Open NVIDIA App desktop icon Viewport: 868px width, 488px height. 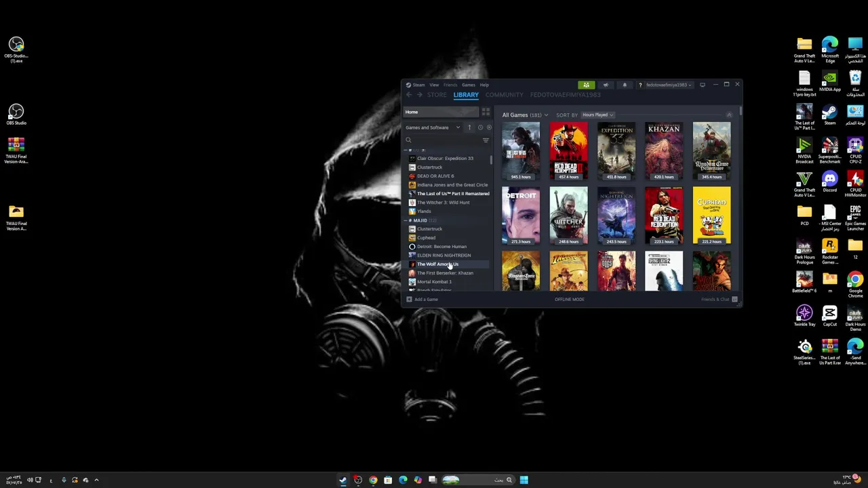tap(830, 81)
